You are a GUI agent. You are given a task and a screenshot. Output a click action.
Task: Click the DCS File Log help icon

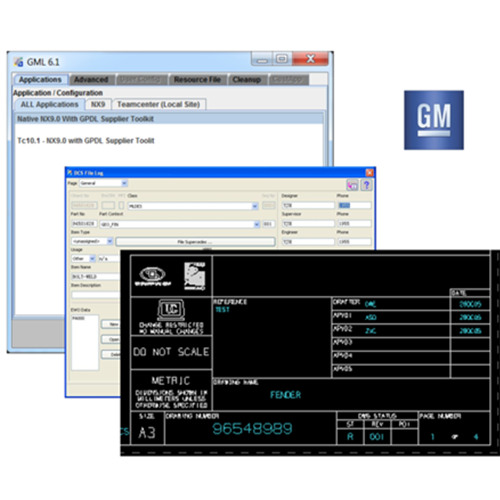tap(366, 185)
